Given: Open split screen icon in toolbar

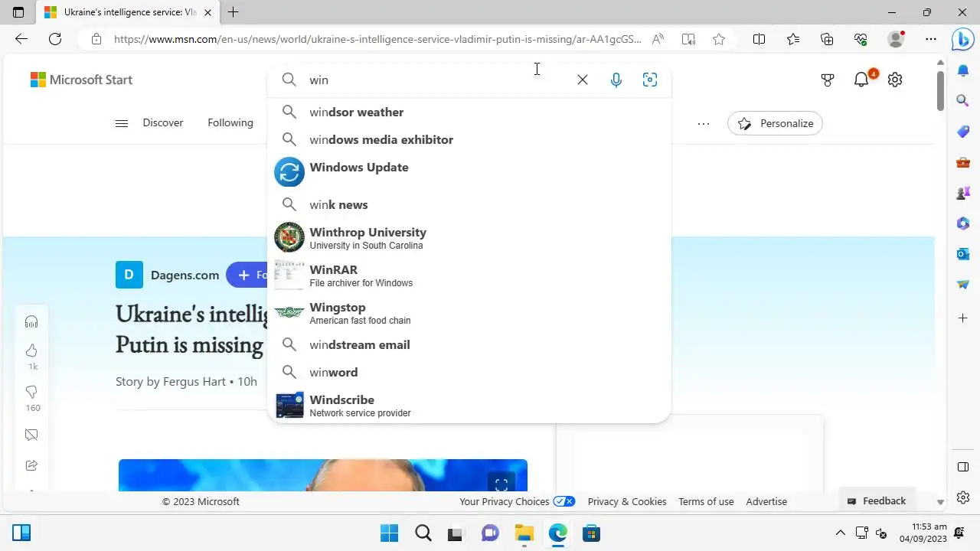Looking at the screenshot, I should 759,39.
